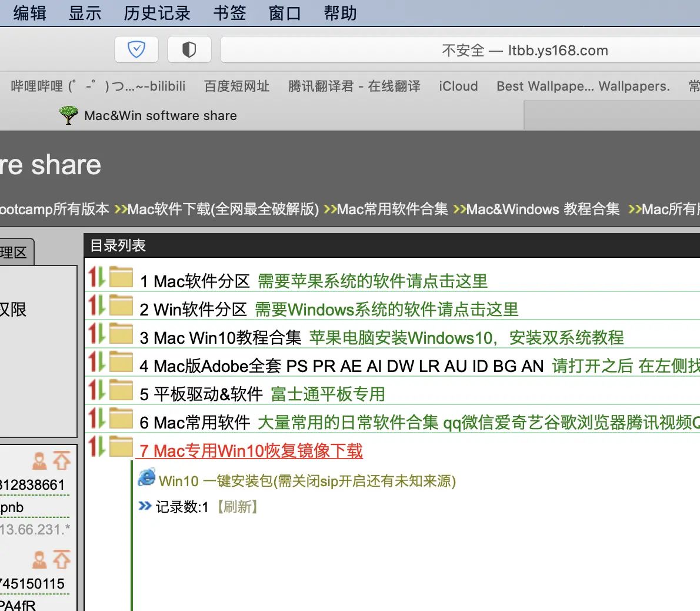Open the Mac软件下载(全网最全破解版) nav link
The image size is (700, 611).
click(x=223, y=209)
